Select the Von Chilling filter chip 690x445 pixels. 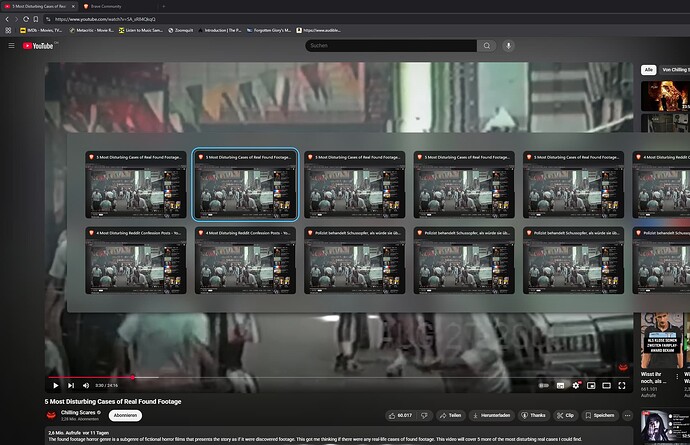tap(675, 70)
